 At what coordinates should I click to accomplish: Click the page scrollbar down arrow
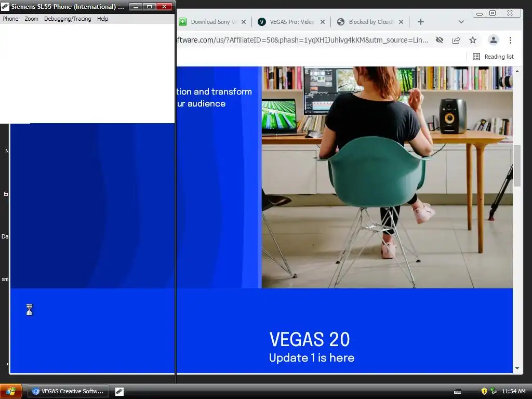(x=517, y=368)
